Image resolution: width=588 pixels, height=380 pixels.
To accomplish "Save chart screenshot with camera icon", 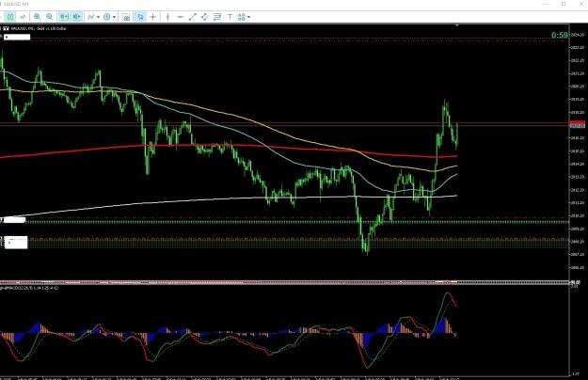I will pos(126,17).
